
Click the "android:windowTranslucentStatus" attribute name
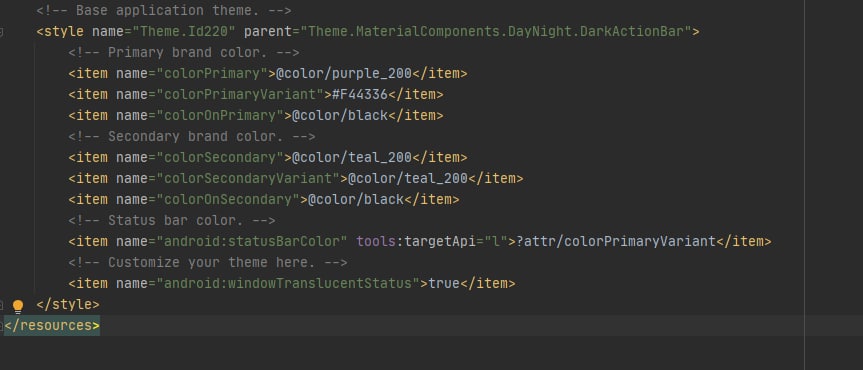(x=288, y=284)
